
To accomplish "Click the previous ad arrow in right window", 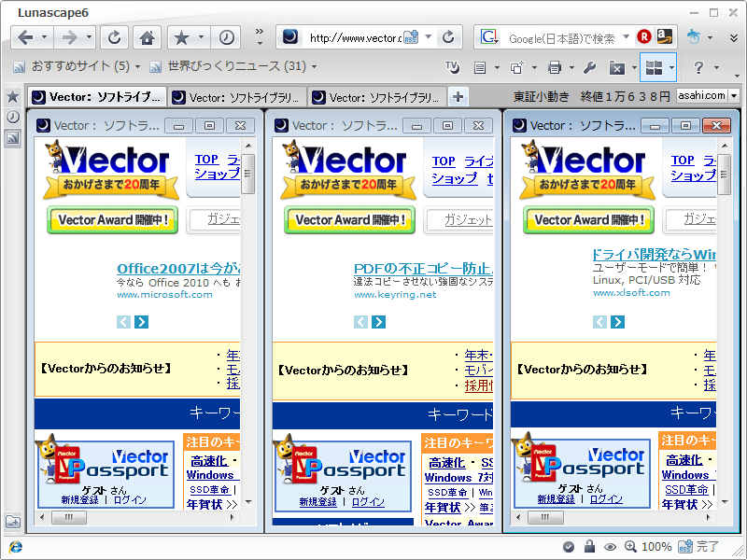I will coord(599,322).
